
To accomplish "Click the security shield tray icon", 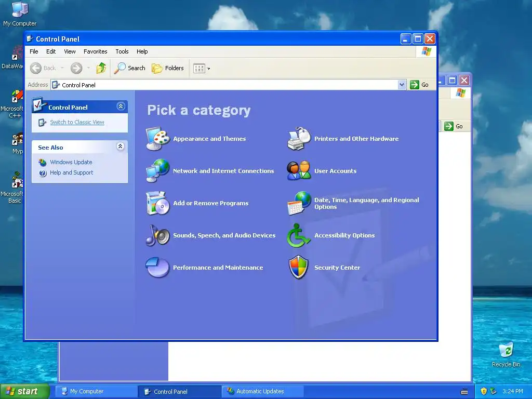I will click(x=484, y=391).
